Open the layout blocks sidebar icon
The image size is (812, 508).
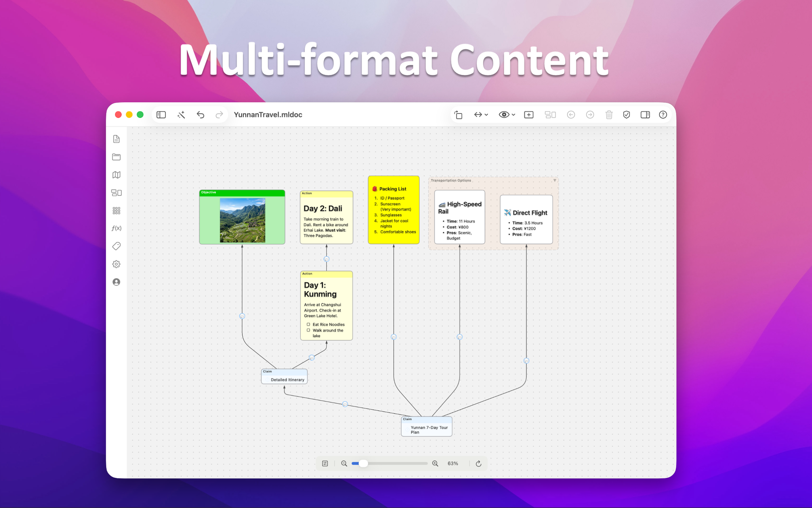tap(116, 192)
